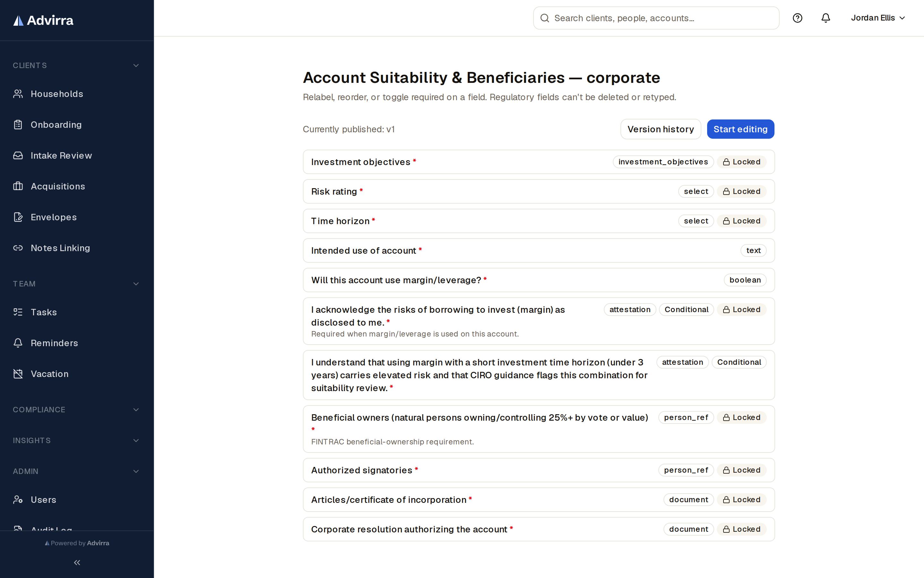Click the Reminders bell icon in the sidebar
This screenshot has height=578, width=924.
18,343
